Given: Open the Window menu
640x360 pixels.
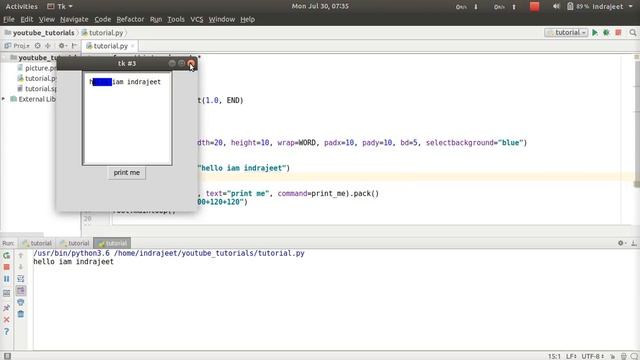Looking at the screenshot, I should (222, 19).
